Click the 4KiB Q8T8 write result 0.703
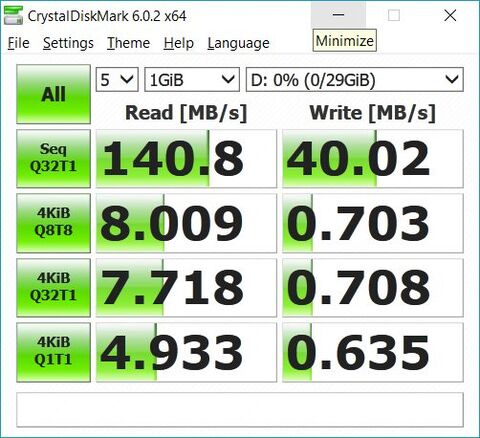This screenshot has height=438, width=480. (x=373, y=223)
